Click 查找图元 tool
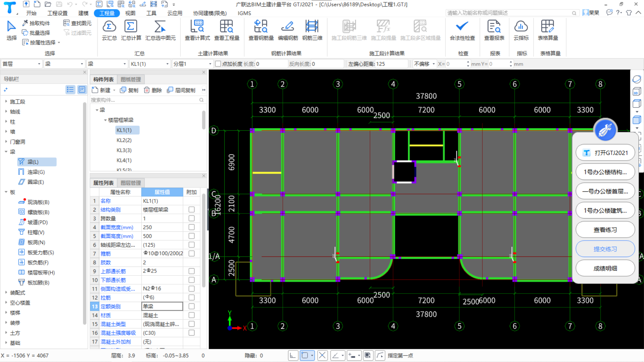Screen dimensions: 644x362 [77, 23]
